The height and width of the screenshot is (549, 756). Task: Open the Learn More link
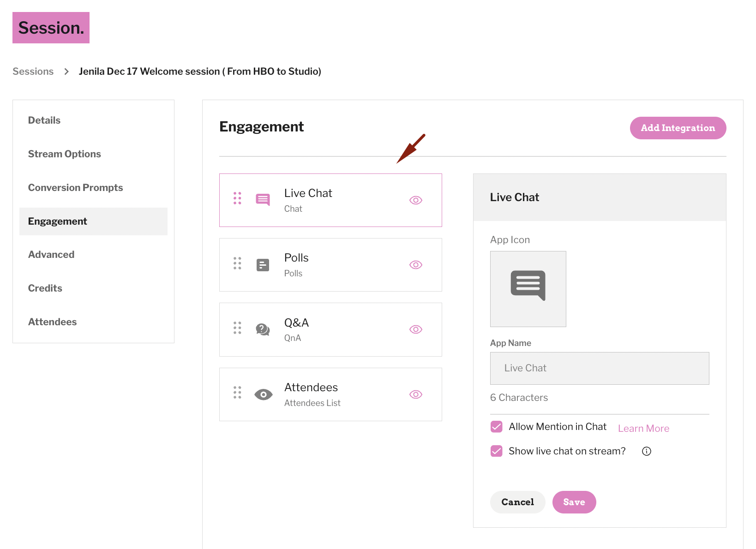643,429
